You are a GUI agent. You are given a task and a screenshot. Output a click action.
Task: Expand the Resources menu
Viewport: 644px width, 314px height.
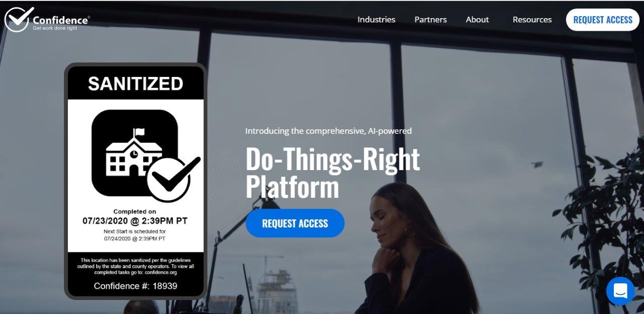click(532, 20)
